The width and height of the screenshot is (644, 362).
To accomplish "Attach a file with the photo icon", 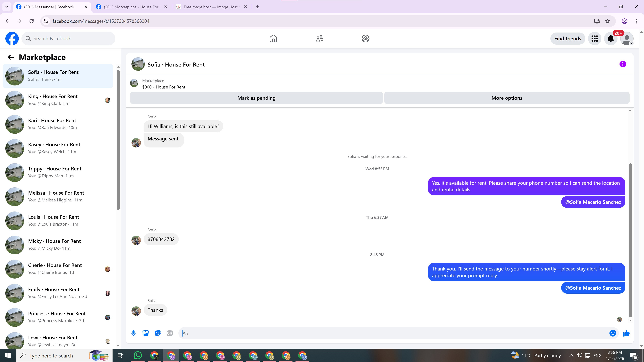I will [146, 333].
